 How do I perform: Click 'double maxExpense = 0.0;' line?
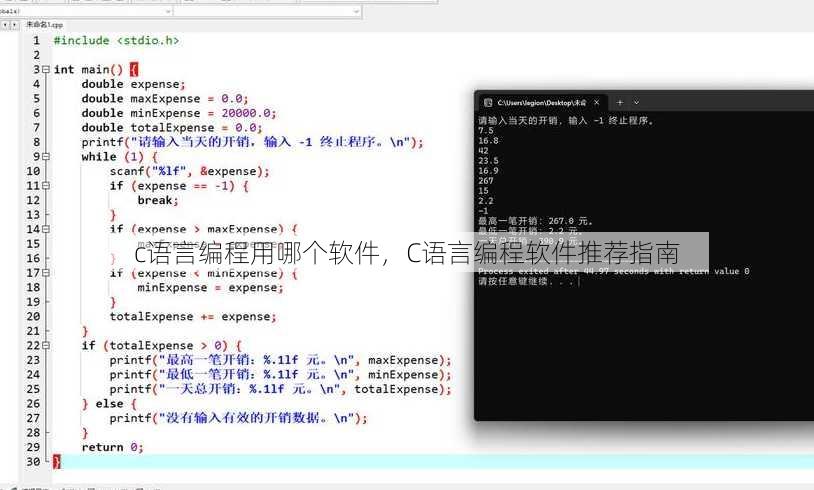(165, 99)
